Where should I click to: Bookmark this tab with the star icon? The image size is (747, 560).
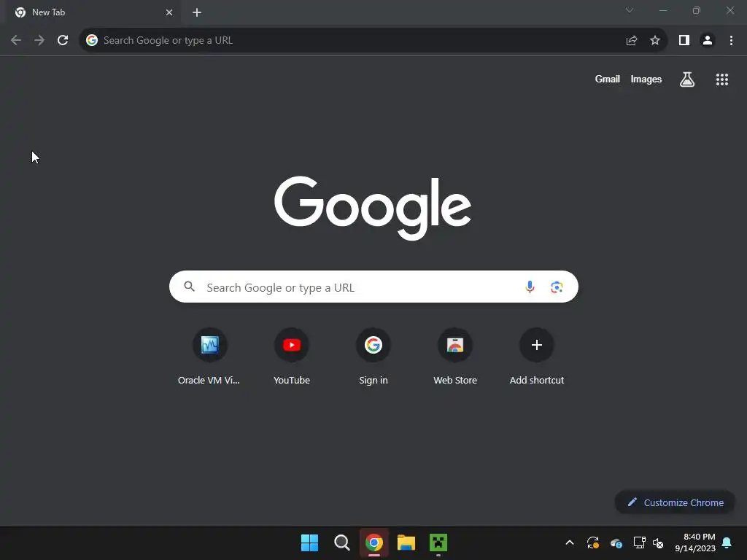click(655, 41)
